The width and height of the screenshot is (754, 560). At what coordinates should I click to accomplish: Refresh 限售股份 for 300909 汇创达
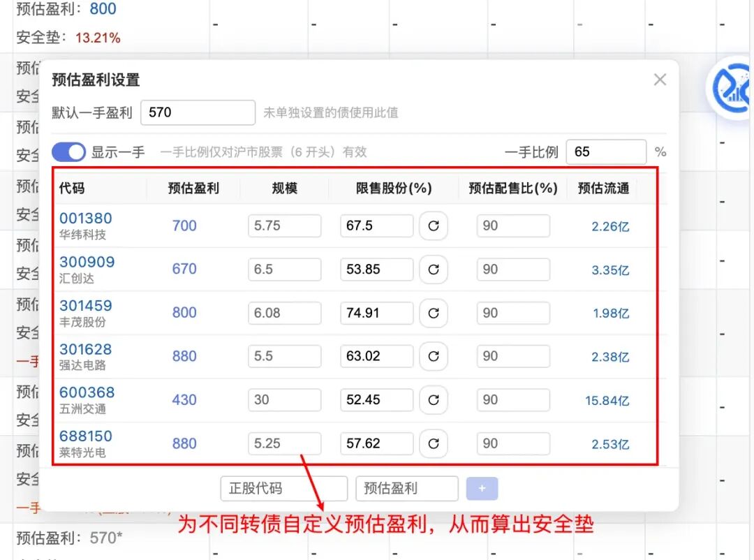tap(434, 270)
